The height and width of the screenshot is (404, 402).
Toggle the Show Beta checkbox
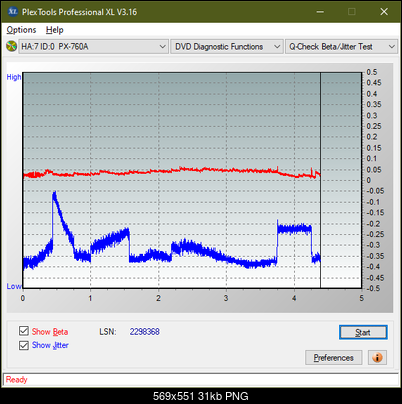click(x=24, y=331)
